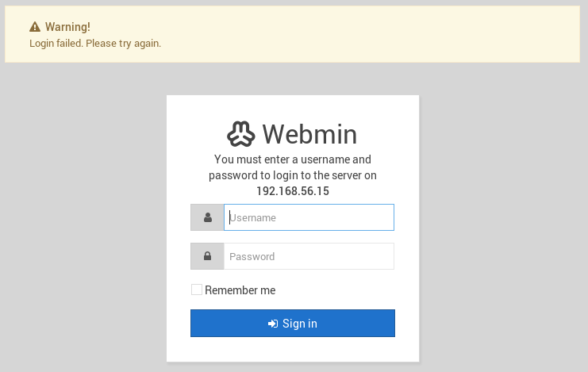Click the Remember me label text
The width and height of the screenshot is (588, 372).
click(x=240, y=290)
